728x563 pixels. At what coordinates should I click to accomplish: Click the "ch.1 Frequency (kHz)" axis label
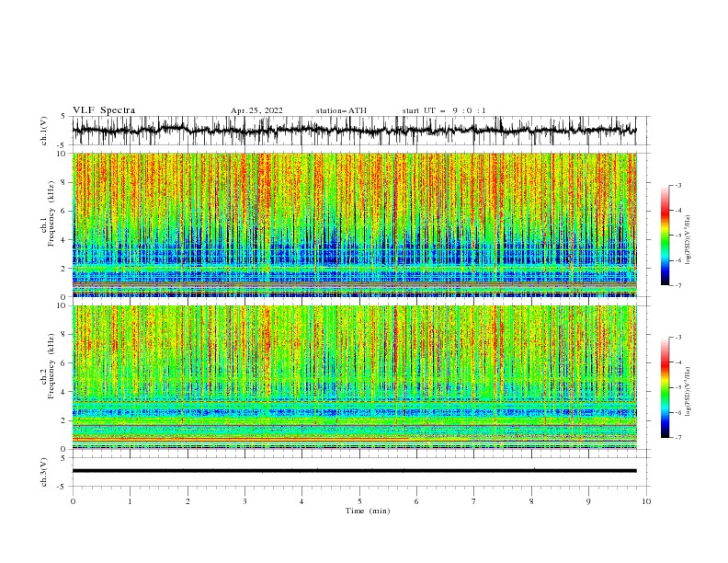48,212
